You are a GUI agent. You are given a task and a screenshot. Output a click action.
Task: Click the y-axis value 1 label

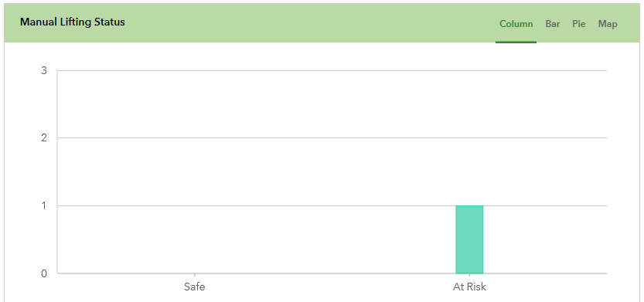click(x=44, y=205)
